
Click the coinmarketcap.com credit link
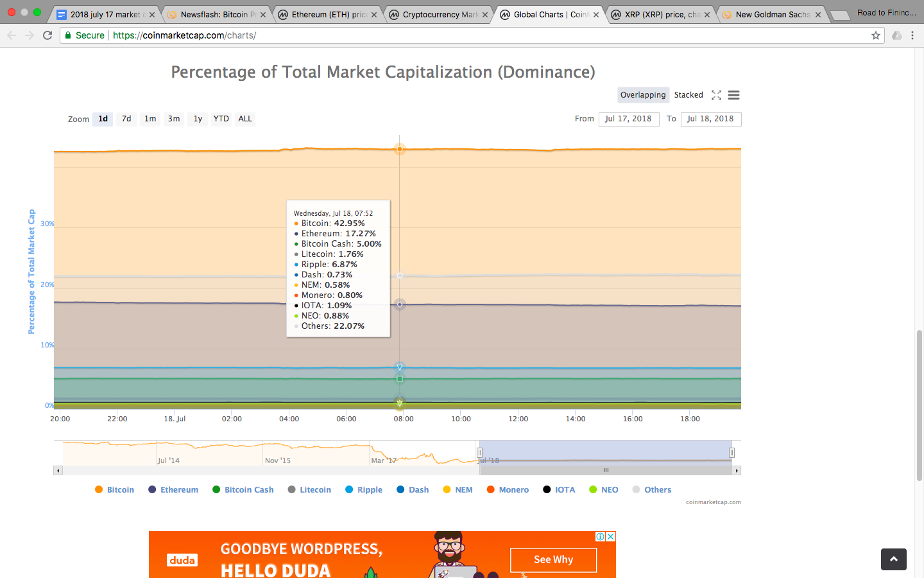714,502
